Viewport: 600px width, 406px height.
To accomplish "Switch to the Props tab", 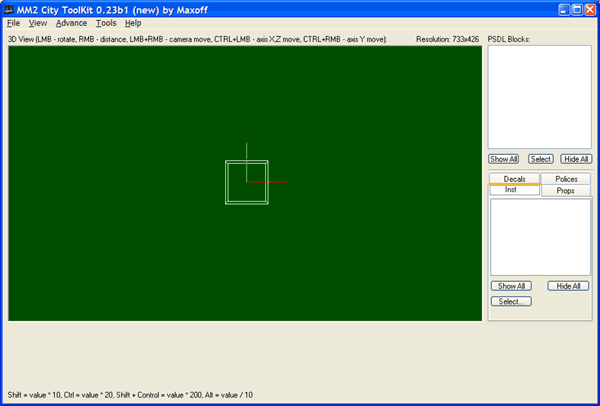I will pos(566,190).
